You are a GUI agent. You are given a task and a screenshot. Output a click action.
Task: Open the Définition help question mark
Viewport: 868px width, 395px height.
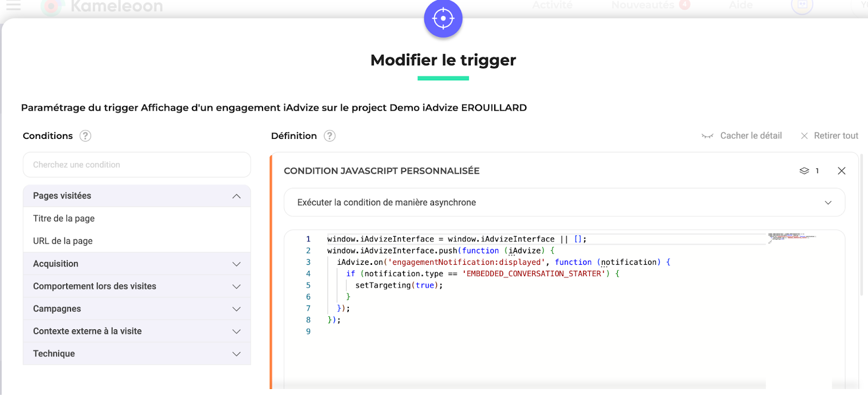coord(330,136)
